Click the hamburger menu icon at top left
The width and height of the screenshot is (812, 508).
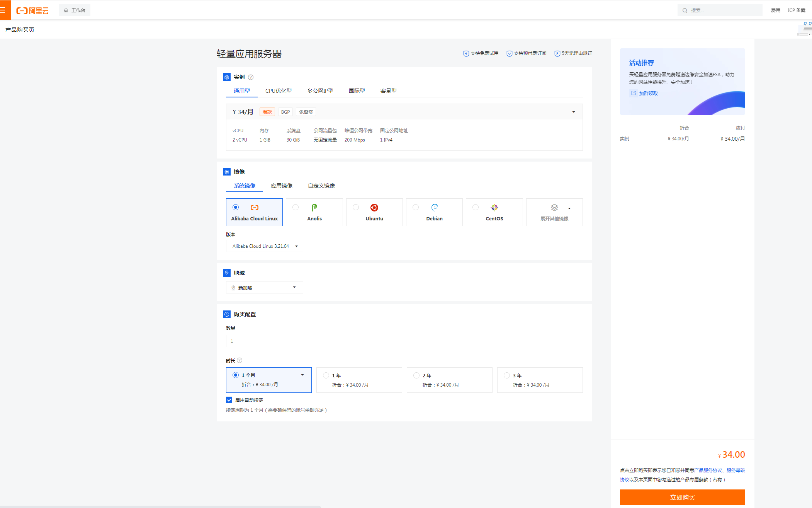pyautogui.click(x=5, y=10)
